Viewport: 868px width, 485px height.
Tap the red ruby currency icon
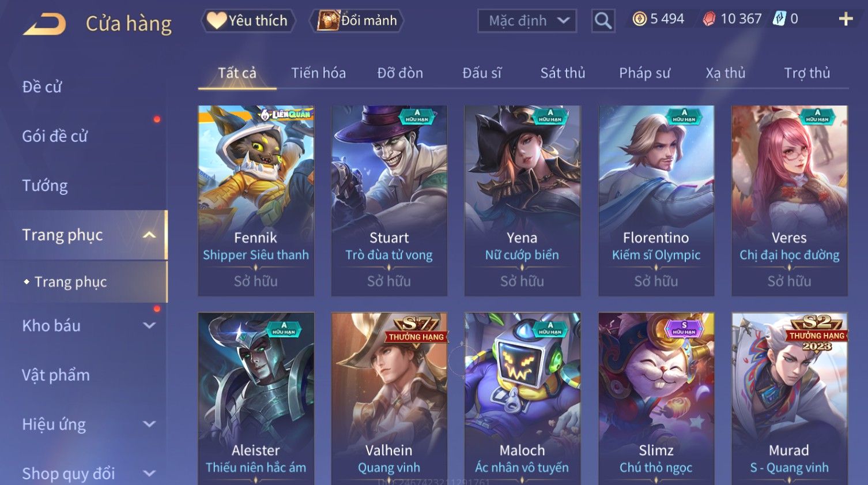click(x=709, y=19)
